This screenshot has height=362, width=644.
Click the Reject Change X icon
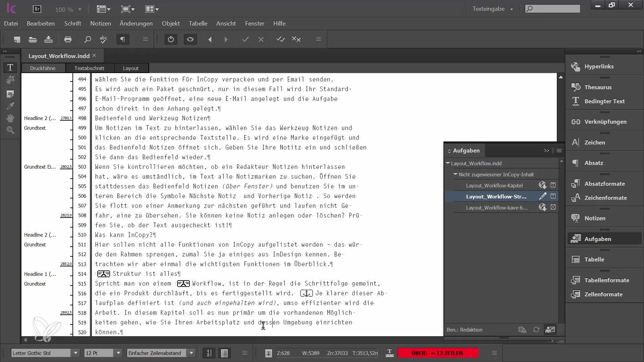tap(261, 39)
